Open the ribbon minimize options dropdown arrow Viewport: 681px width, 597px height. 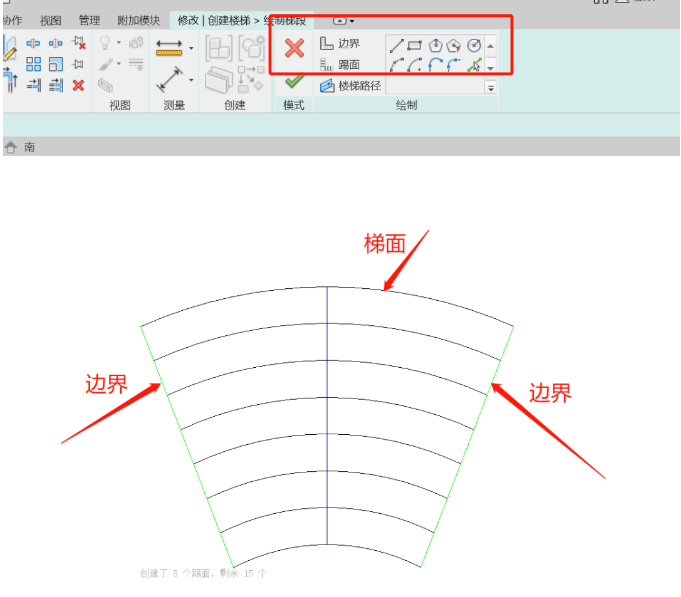[352, 21]
